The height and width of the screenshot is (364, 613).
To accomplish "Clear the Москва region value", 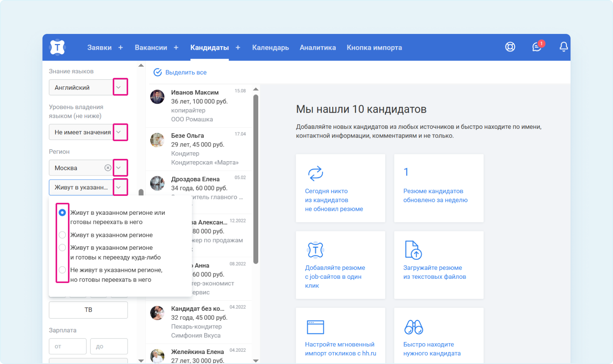I will pos(108,168).
